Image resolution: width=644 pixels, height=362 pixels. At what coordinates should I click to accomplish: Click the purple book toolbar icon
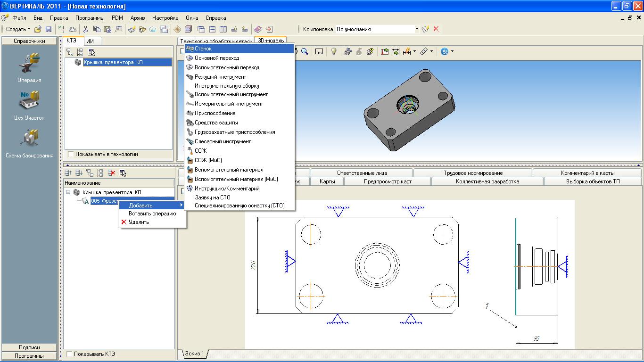(257, 29)
